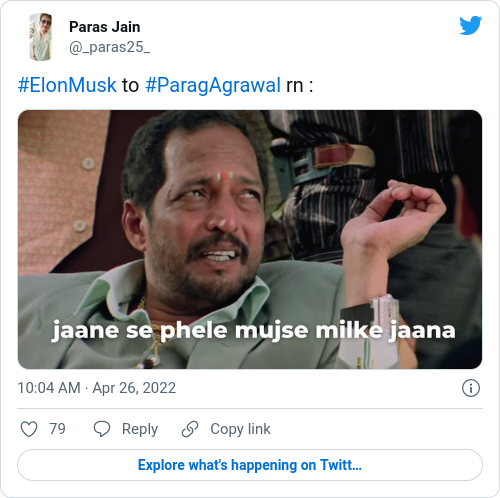Viewport: 500px width, 498px height.
Task: Click the 10:04 AM time link
Action: pyautogui.click(x=49, y=388)
